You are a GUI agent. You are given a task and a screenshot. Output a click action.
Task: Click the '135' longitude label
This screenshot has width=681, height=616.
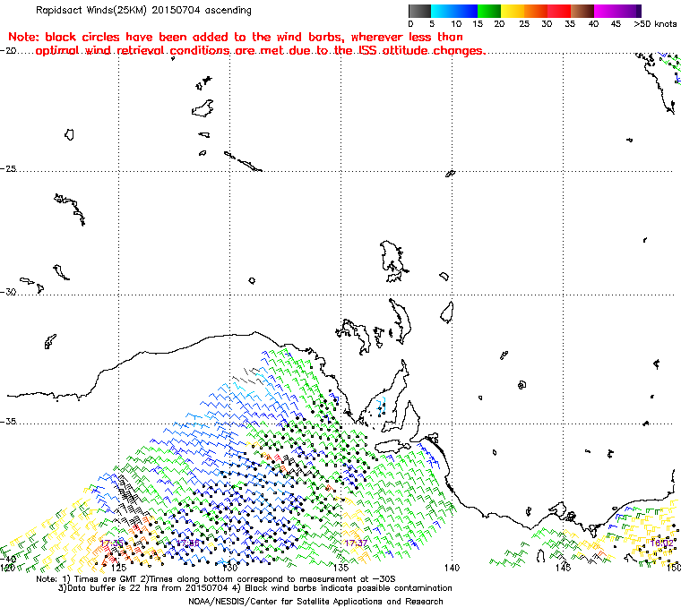click(340, 568)
